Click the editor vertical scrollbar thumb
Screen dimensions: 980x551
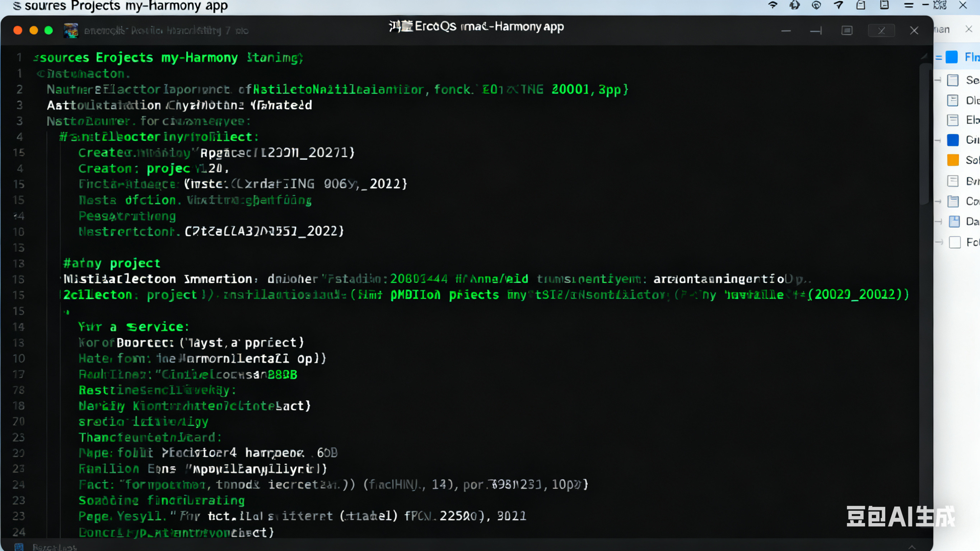924,133
